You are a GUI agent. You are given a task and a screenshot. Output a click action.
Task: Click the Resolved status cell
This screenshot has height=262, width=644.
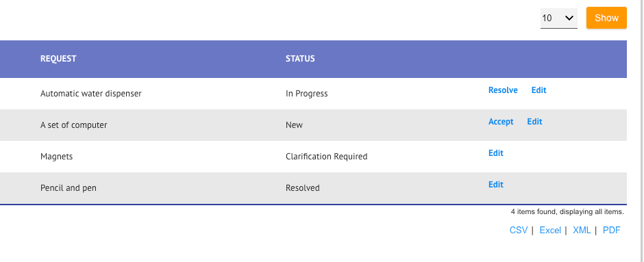click(303, 188)
